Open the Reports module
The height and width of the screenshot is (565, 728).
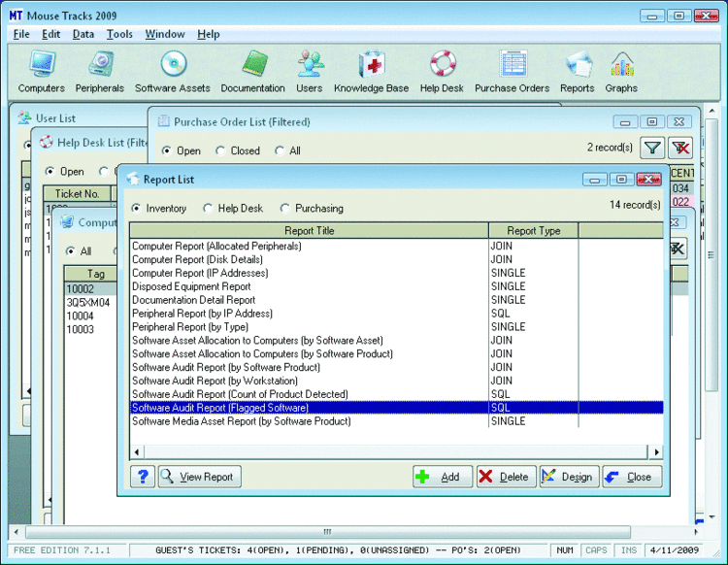578,72
